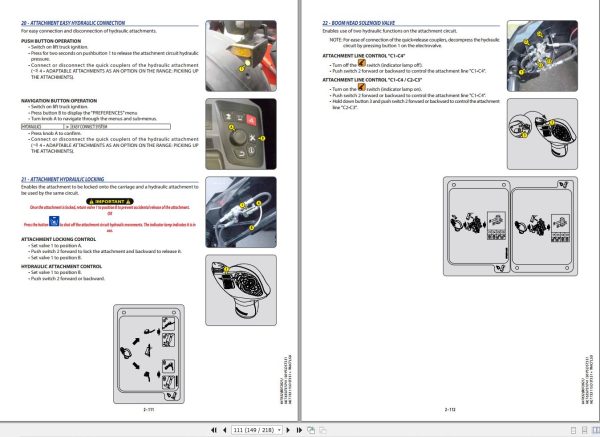Screen dimensions: 600x437
Task: Switch to single page layout
Action: (573, 430)
